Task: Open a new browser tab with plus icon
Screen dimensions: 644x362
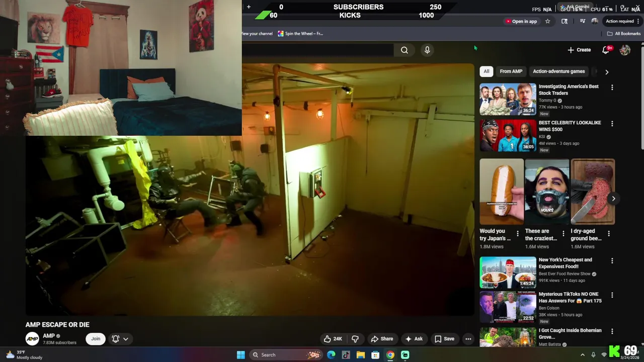Action: click(249, 7)
